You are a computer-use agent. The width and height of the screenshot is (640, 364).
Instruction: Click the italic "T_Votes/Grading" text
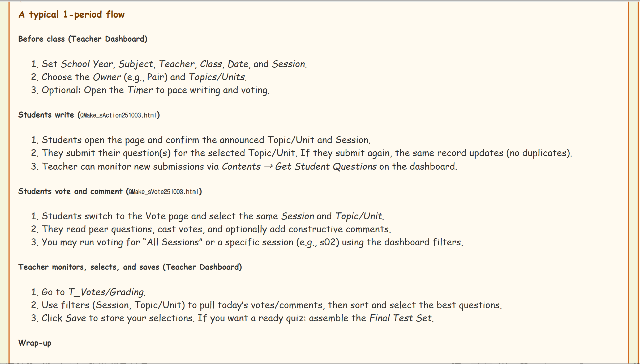106,292
